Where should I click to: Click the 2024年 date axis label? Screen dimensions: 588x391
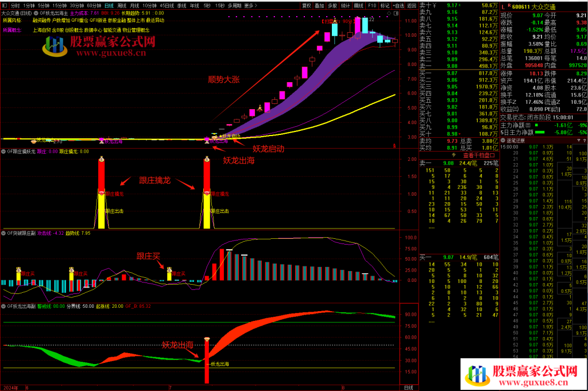click(x=11, y=388)
